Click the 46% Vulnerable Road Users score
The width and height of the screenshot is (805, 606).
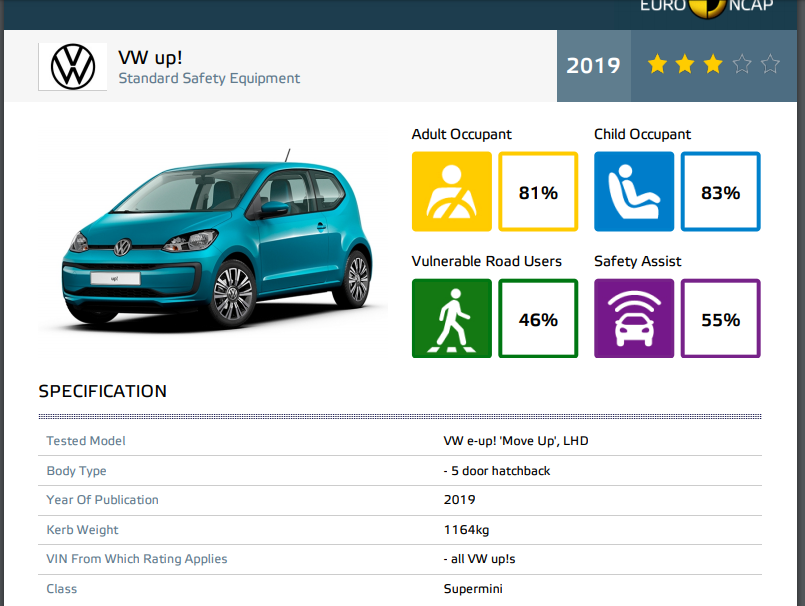pos(538,318)
